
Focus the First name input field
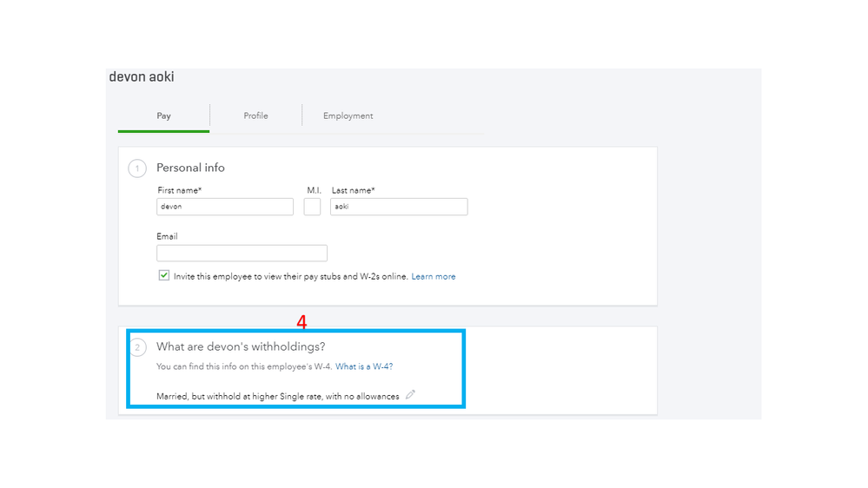pos(225,207)
